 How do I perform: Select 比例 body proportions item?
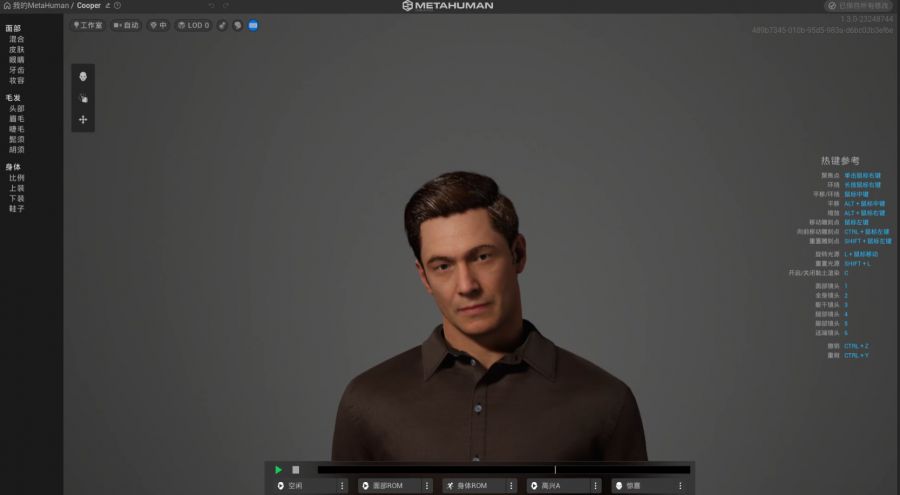tap(17, 178)
